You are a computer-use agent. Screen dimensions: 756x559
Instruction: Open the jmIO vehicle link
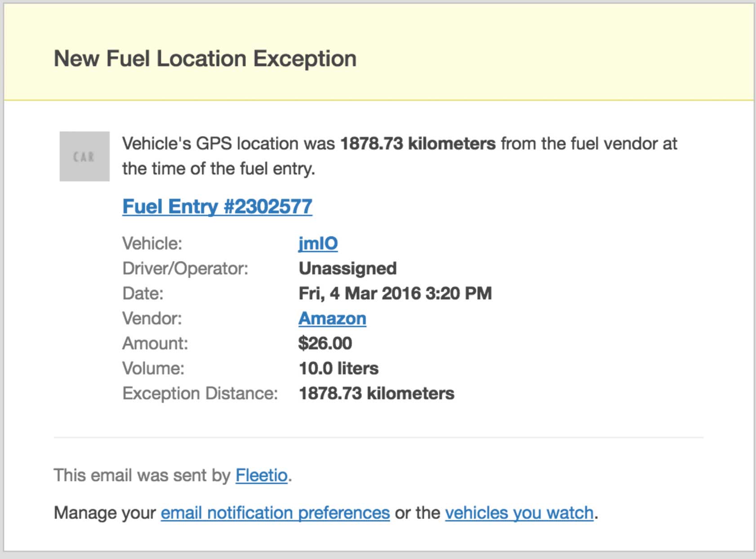coord(318,244)
